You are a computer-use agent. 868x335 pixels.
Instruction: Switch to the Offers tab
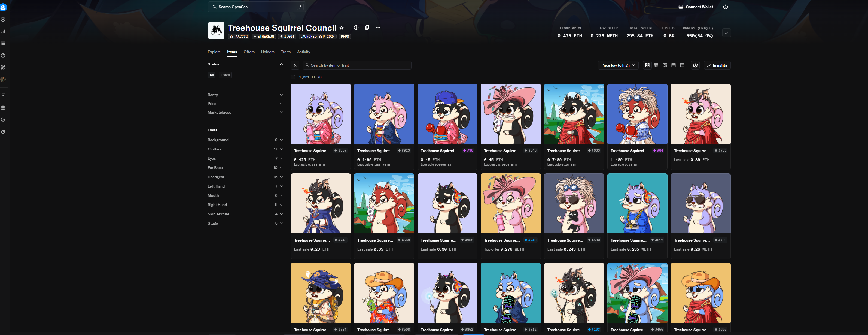click(249, 52)
